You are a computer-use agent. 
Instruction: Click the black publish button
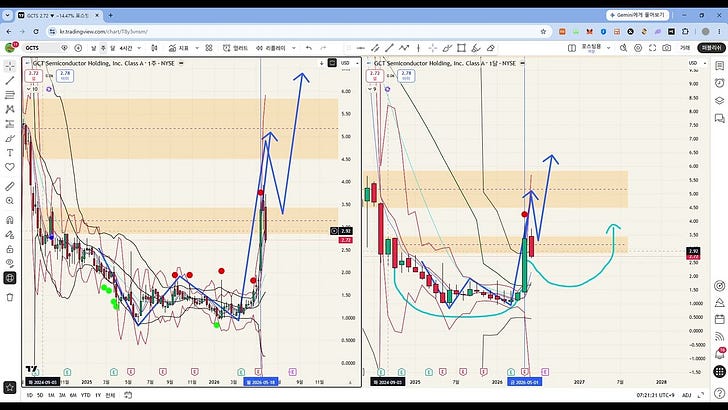(x=711, y=48)
